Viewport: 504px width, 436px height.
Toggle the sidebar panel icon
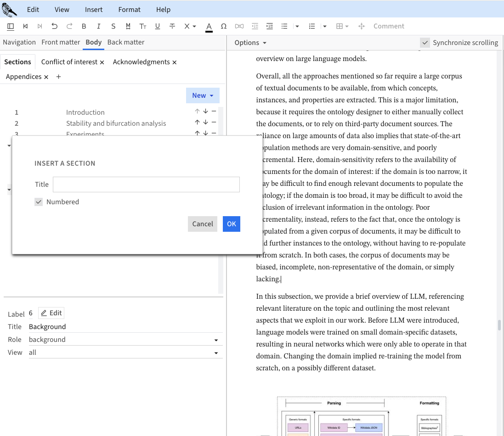click(11, 26)
